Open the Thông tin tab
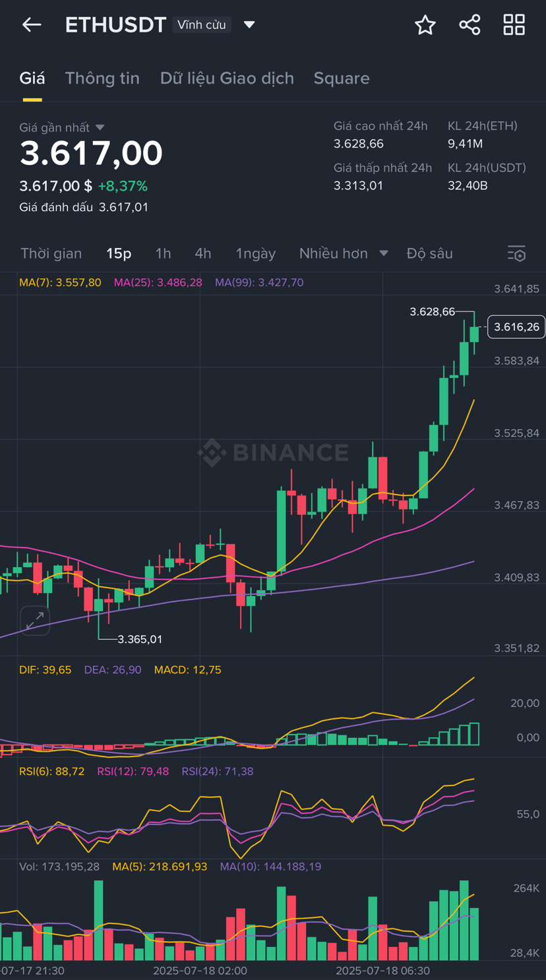This screenshot has height=980, width=546. (102, 78)
